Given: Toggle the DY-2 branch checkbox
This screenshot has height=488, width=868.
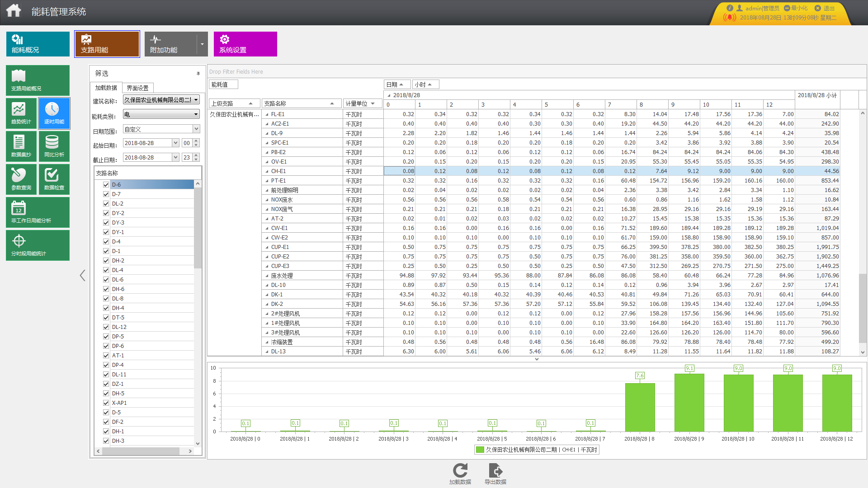Looking at the screenshot, I should 106,213.
